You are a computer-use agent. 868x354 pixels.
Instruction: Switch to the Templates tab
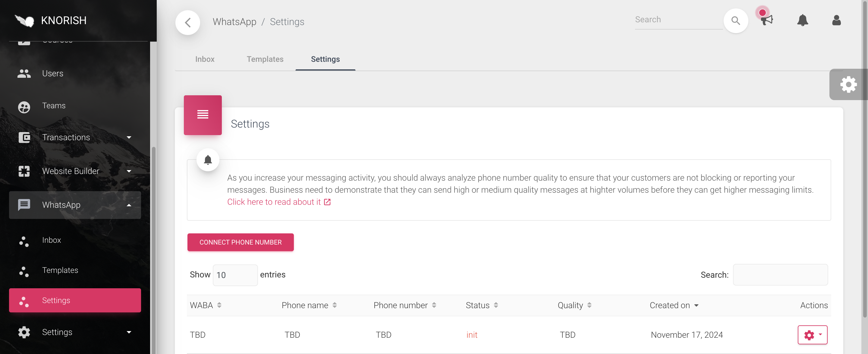265,59
